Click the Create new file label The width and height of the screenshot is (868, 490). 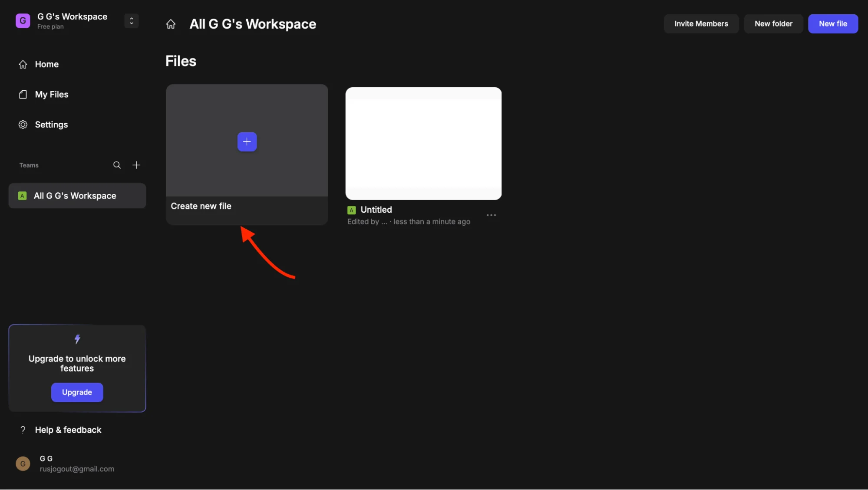coord(201,206)
